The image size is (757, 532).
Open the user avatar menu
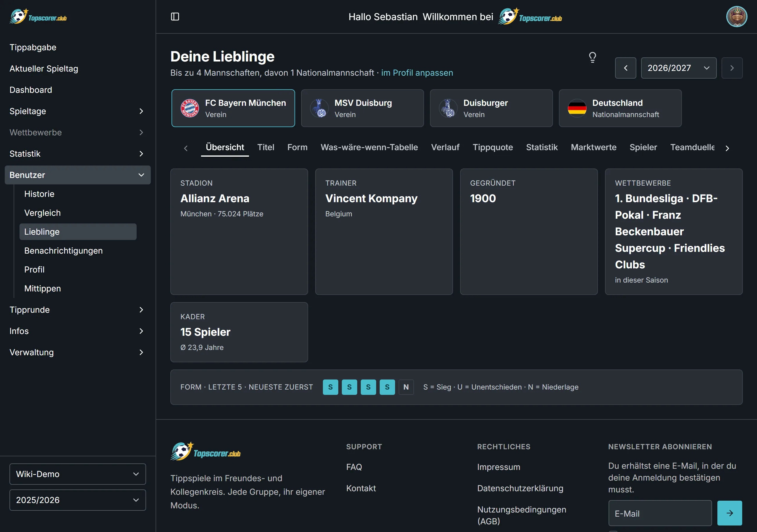tap(737, 17)
